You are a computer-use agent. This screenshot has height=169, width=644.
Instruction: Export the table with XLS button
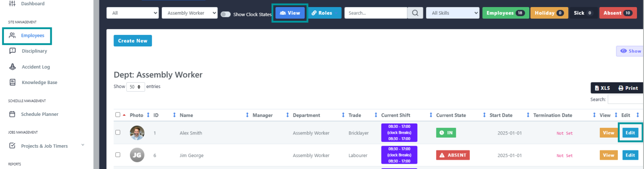602,88
